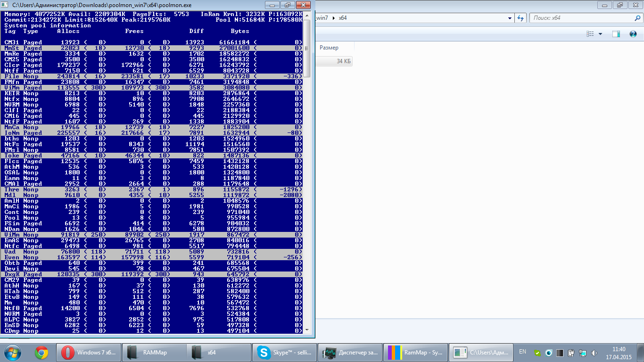Click the Allocs column heading in poolmon
This screenshot has height=362, width=644.
pos(68,31)
